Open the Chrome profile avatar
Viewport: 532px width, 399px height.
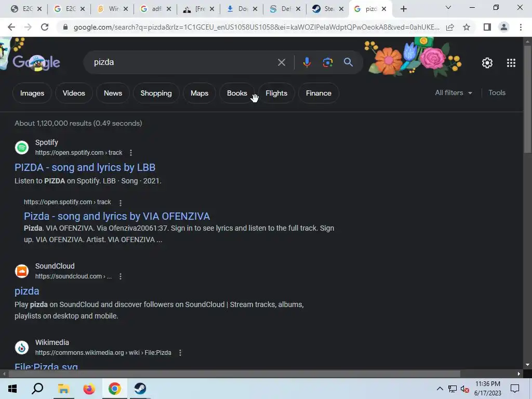pyautogui.click(x=504, y=27)
